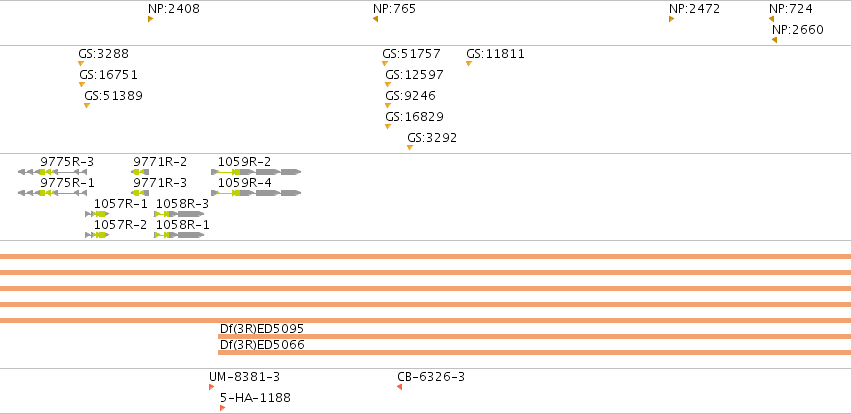Click the 1059R-2 label
The width and height of the screenshot is (851, 414).
coord(244,162)
